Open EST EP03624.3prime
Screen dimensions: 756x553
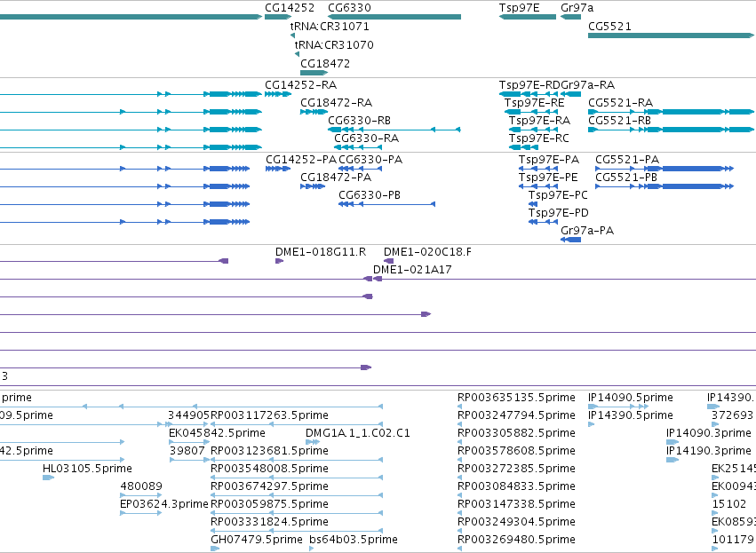(164, 504)
